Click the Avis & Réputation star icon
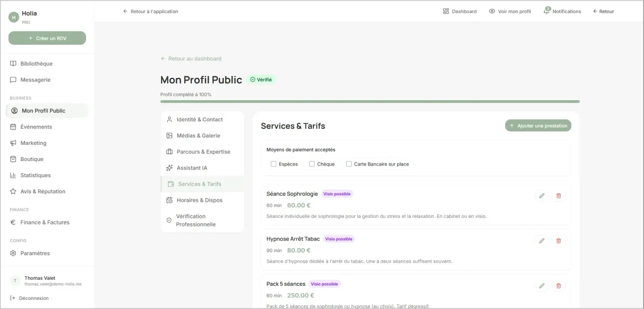644x309 pixels. pos(13,191)
